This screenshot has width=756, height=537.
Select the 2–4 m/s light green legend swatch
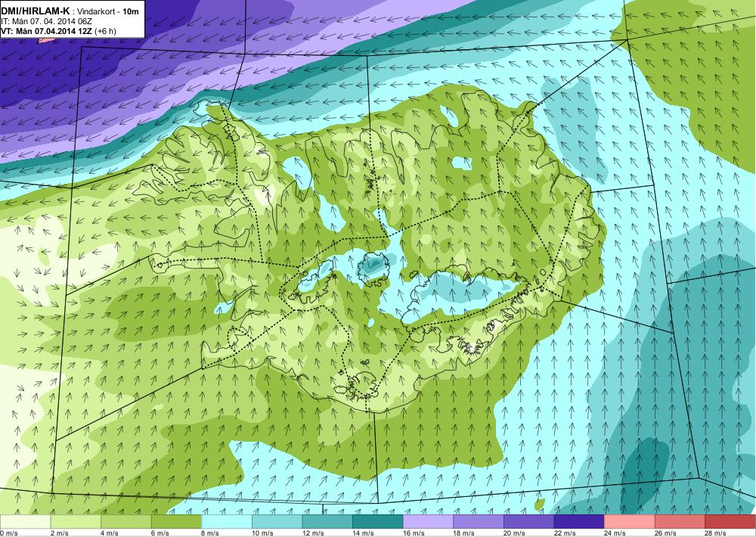[x=75, y=522]
